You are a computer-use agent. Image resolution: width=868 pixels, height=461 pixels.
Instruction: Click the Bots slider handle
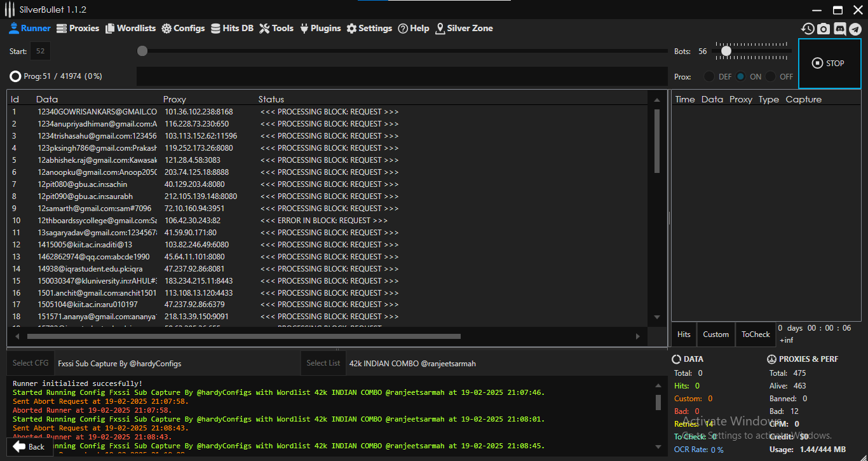click(x=726, y=51)
